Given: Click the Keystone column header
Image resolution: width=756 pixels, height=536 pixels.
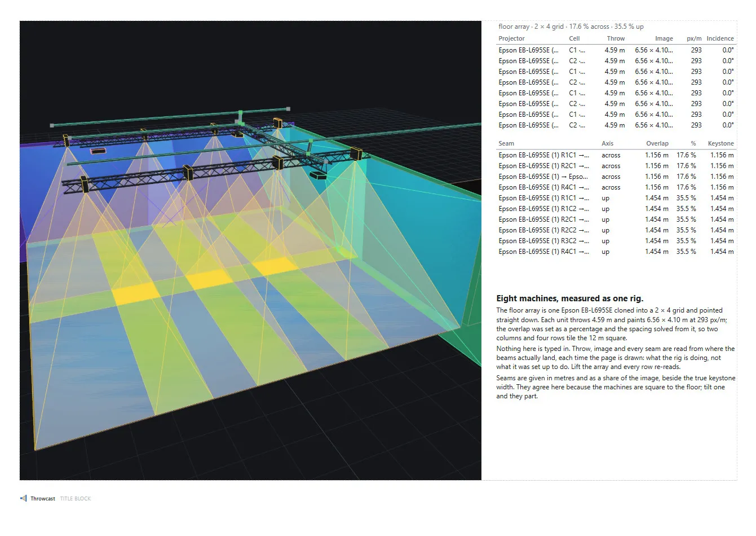Looking at the screenshot, I should [x=721, y=143].
